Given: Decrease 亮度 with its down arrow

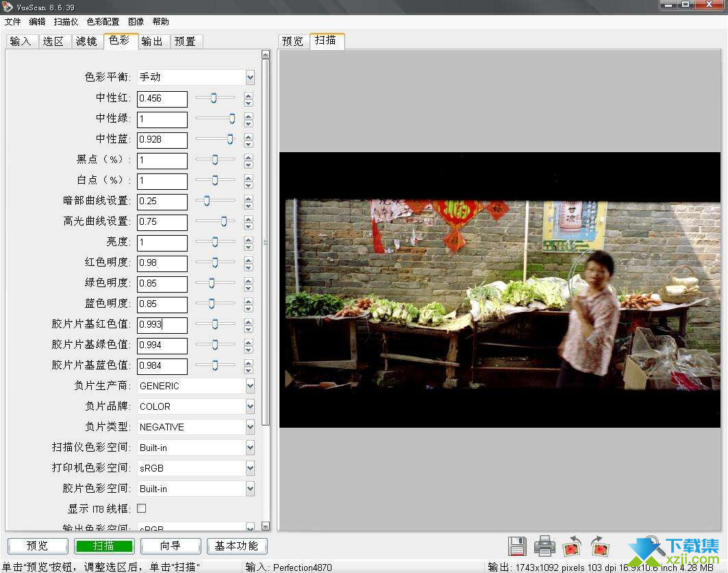Looking at the screenshot, I should pos(249,247).
